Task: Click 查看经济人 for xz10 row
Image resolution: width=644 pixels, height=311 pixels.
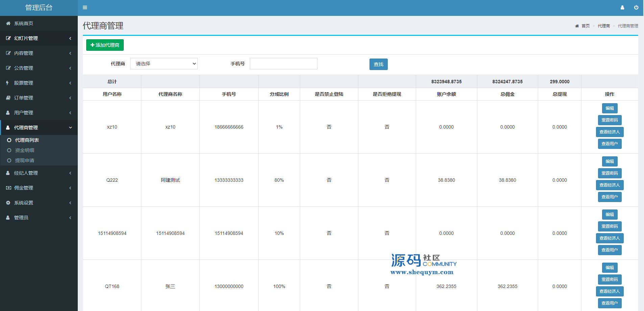Action: (610, 132)
